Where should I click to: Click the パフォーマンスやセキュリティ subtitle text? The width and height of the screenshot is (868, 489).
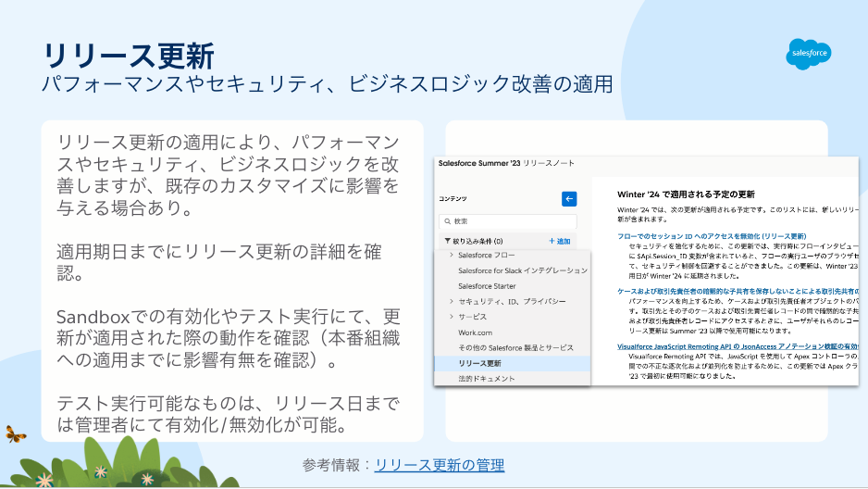pyautogui.click(x=328, y=84)
